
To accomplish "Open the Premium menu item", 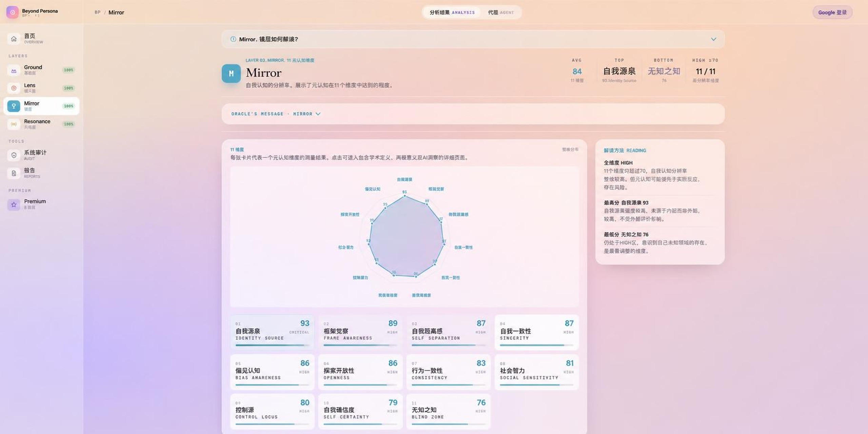I will pyautogui.click(x=41, y=204).
